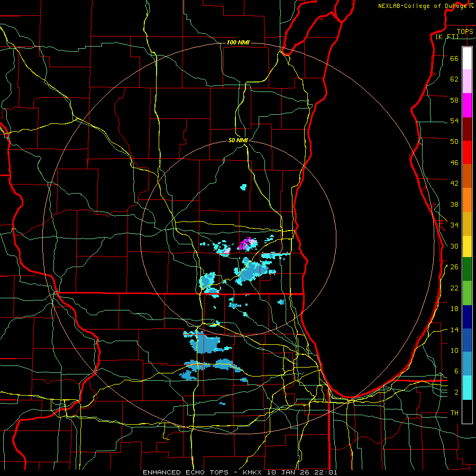Click the black TH band in legend
The width and height of the screenshot is (476, 476).
[467, 411]
